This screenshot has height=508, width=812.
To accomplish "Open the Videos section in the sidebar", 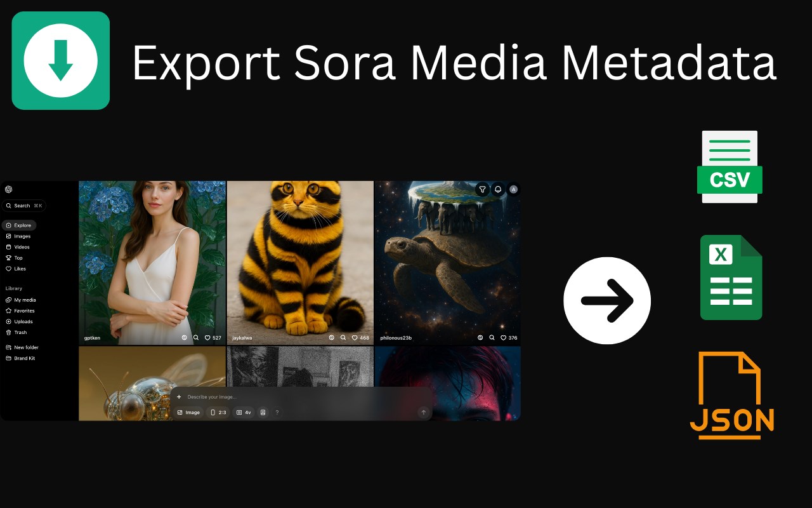I will click(x=18, y=247).
